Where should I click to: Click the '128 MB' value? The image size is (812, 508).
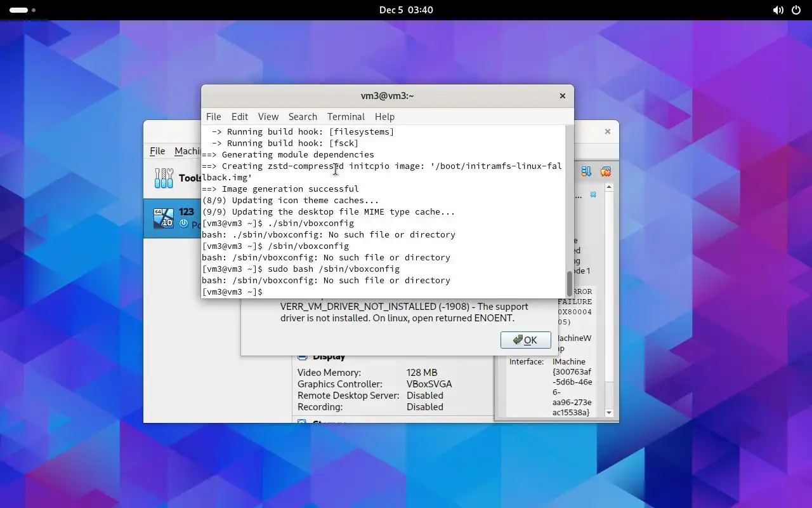422,373
